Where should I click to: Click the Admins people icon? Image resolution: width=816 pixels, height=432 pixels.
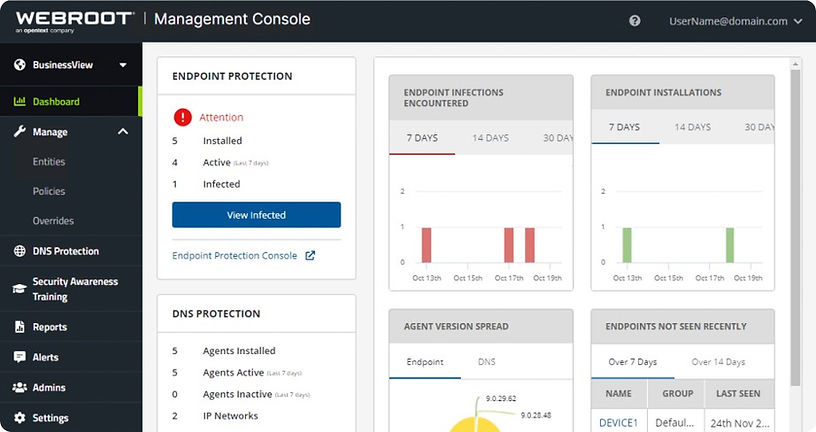tap(20, 387)
